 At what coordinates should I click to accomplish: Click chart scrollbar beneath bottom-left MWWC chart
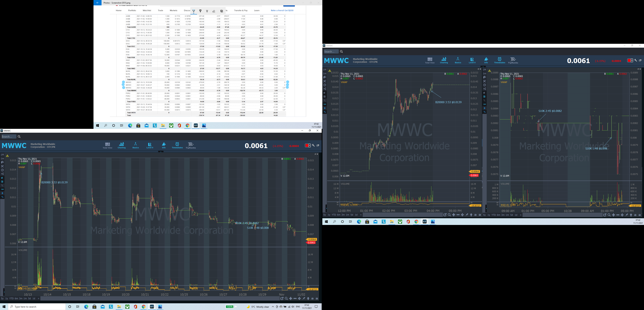tap(160, 298)
